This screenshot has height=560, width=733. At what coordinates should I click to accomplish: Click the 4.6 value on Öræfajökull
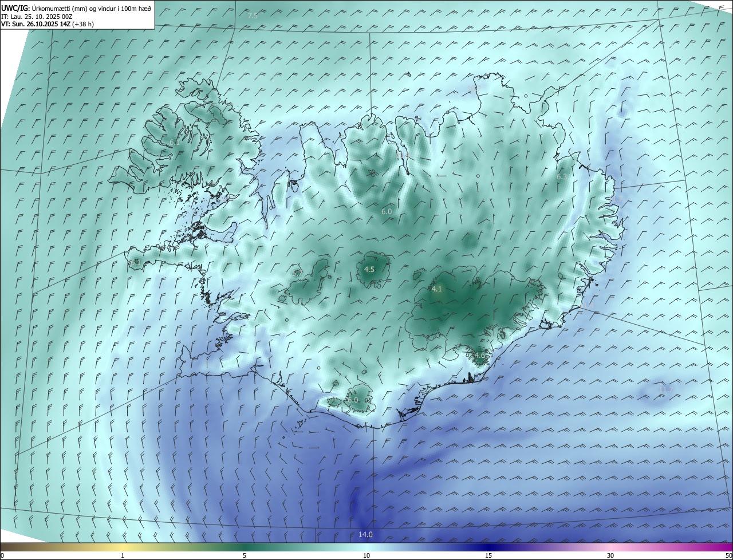pos(479,355)
